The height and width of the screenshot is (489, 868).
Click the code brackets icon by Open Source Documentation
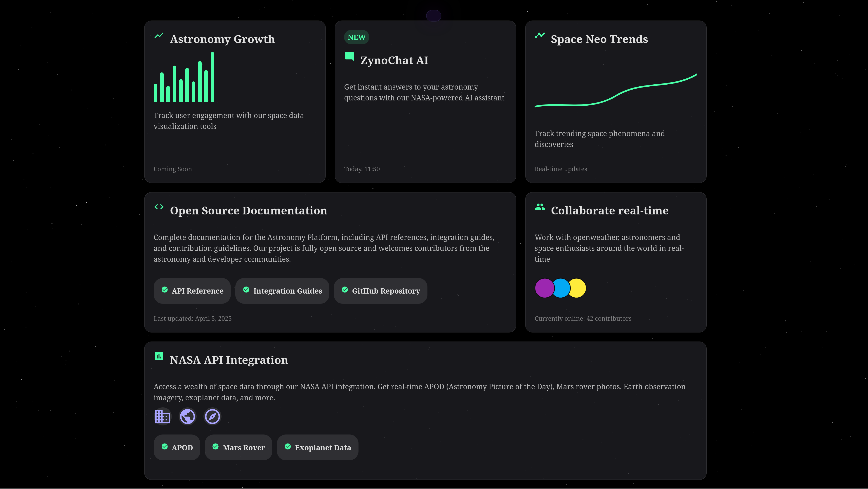click(x=159, y=207)
